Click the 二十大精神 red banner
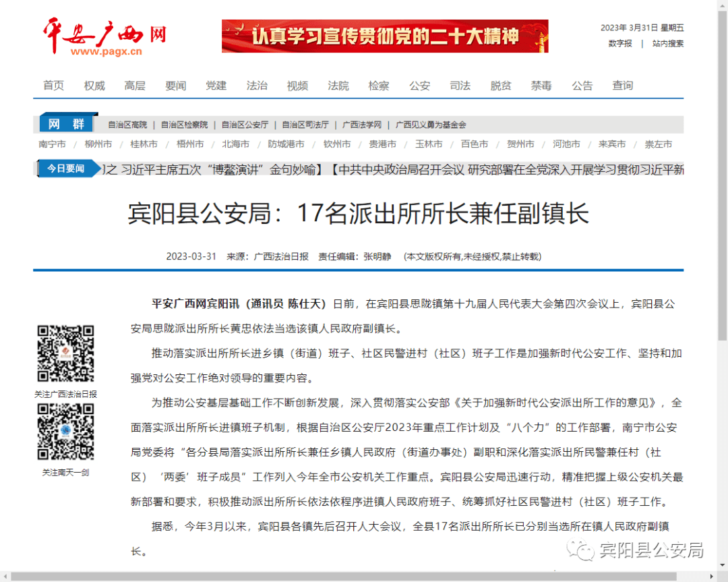This screenshot has width=728, height=582. (384, 36)
